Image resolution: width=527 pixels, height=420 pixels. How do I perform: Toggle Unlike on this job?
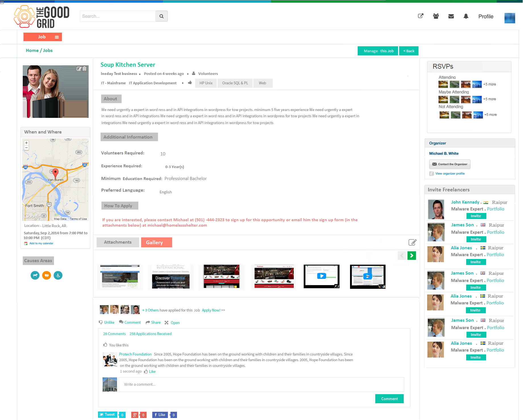[x=107, y=322]
